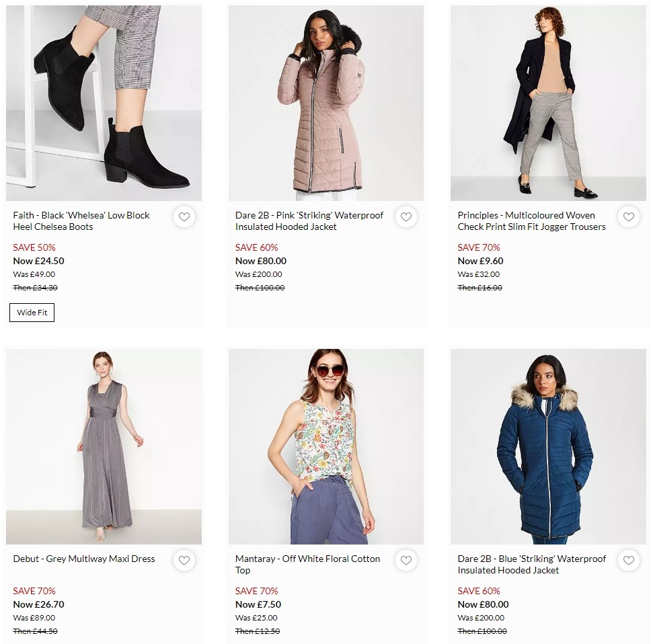651x644 pixels.
Task: Open the blue 'Striking' waterproof jacket listing
Action: point(531,565)
